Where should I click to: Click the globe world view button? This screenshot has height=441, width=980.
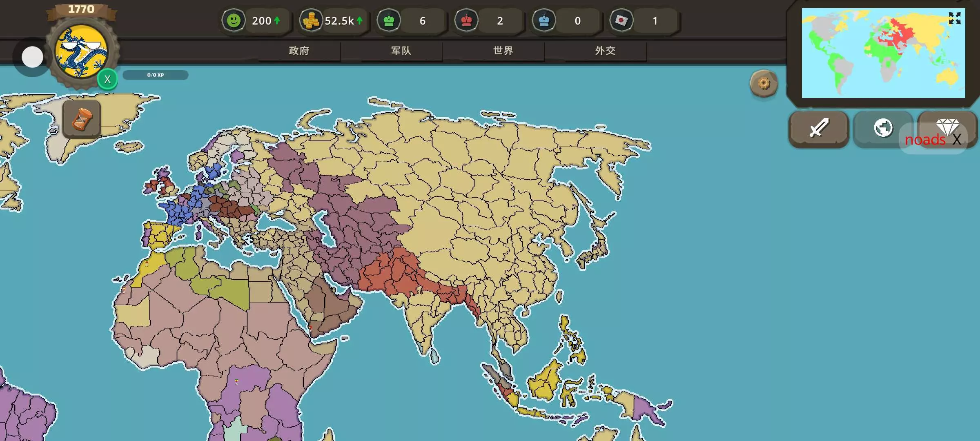[883, 128]
